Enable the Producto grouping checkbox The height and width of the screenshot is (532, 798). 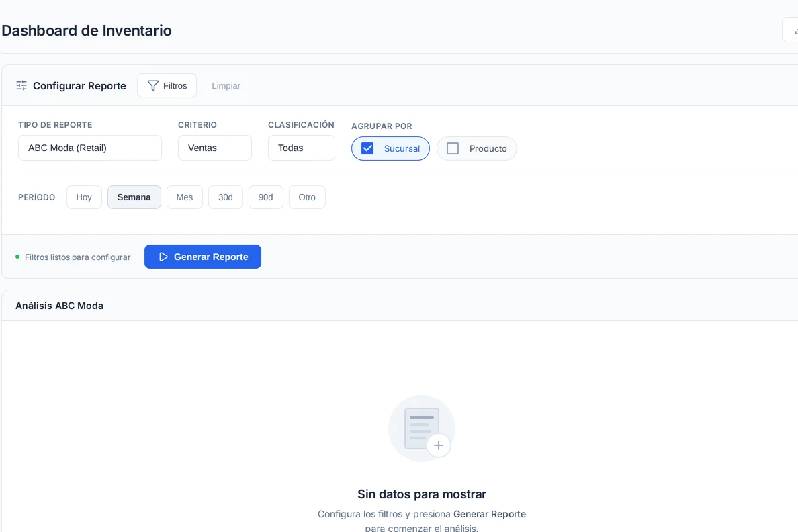tap(453, 148)
